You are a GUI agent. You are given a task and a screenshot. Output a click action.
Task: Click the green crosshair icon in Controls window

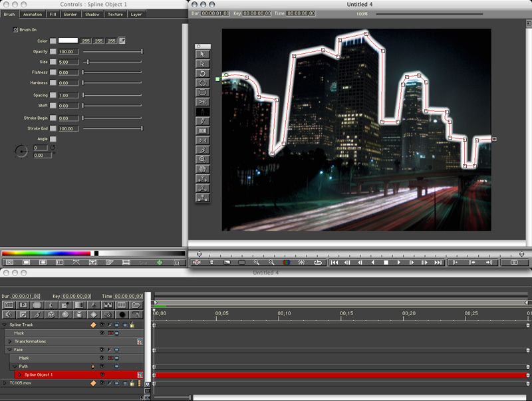pyautogui.click(x=160, y=262)
